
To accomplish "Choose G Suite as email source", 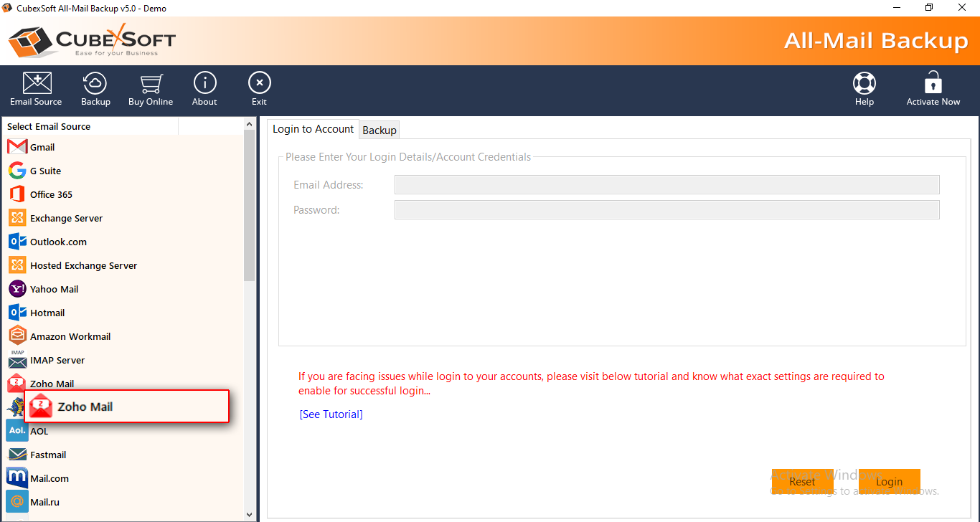I will [x=45, y=171].
